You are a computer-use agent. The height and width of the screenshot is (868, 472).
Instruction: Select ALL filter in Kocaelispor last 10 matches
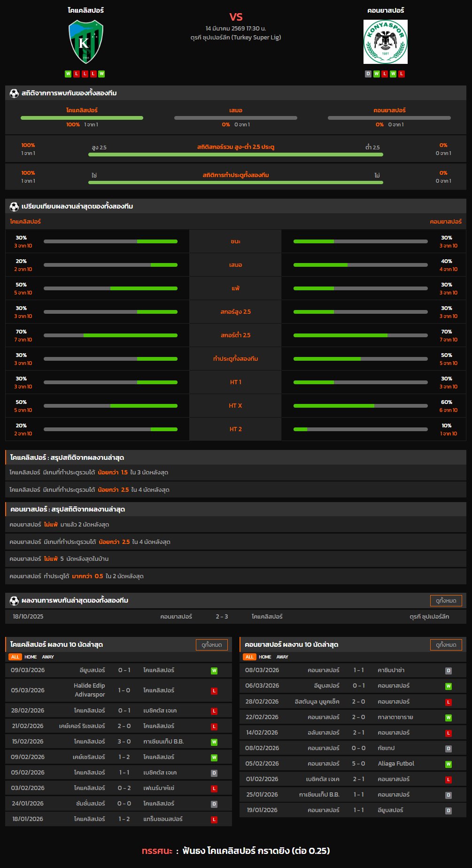15,657
